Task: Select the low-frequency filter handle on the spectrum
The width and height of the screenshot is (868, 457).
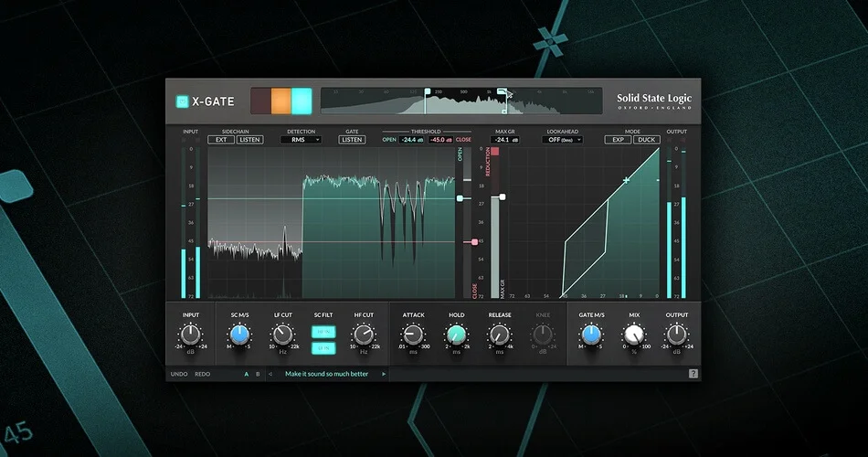Action: tap(428, 92)
